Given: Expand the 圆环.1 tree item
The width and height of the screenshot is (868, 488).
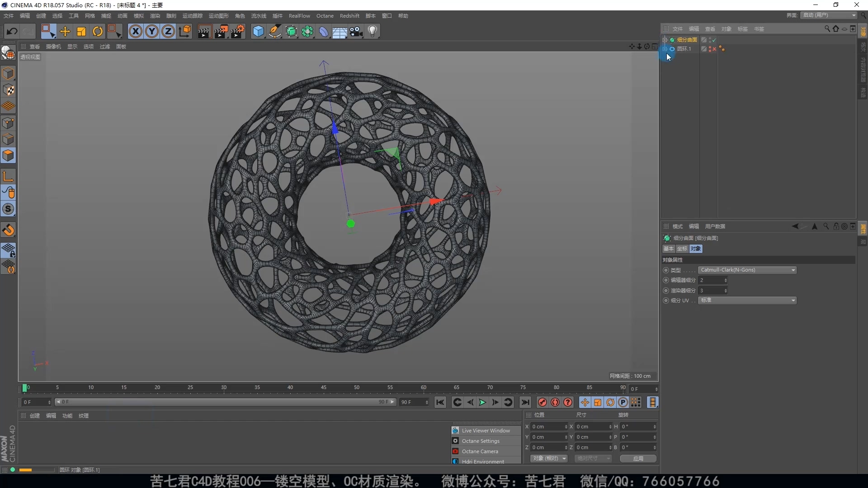Looking at the screenshot, I should (665, 49).
